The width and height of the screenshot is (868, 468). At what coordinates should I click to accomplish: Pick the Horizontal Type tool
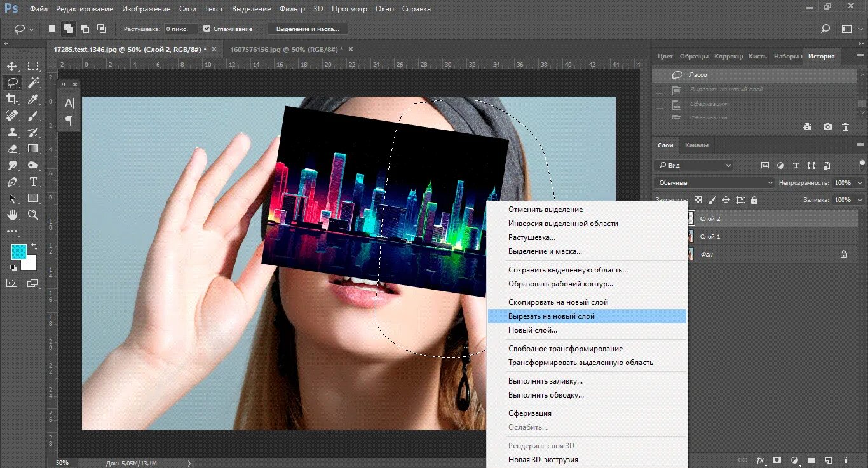pos(33,182)
